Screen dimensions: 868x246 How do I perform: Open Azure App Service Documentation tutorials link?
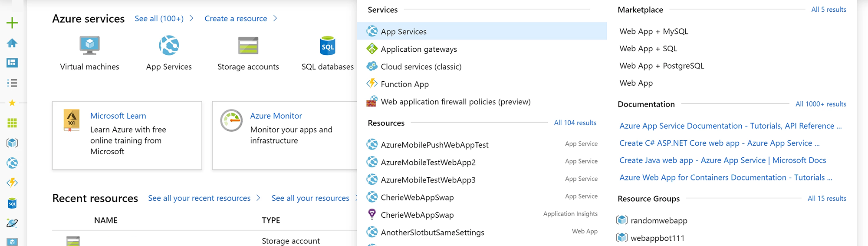730,126
